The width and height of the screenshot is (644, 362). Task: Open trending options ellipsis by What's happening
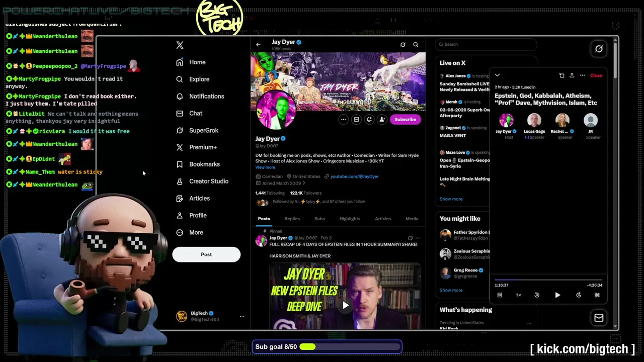529,323
